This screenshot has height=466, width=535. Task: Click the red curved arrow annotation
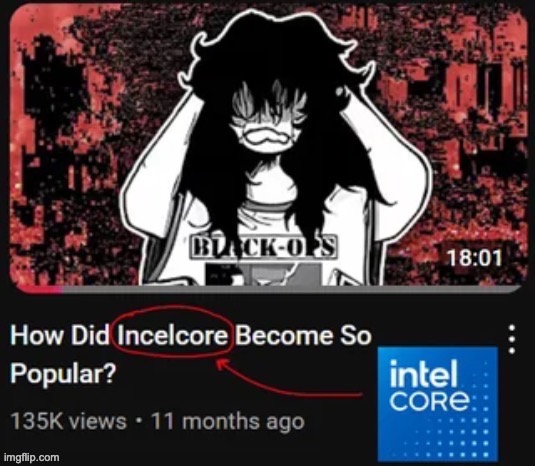pos(289,378)
